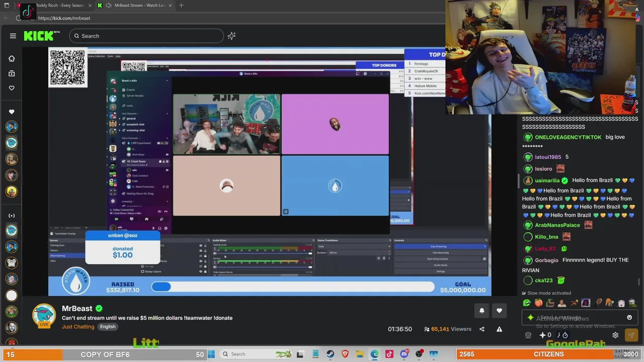Viewport: 644px width, 362px height.
Task: Open latoui1985 chat username
Action: click(548, 157)
